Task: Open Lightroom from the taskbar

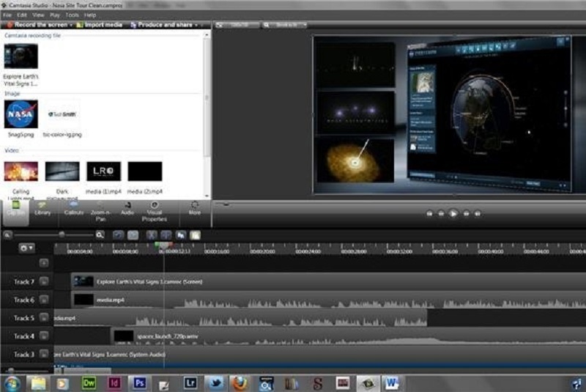Action: pos(190,383)
